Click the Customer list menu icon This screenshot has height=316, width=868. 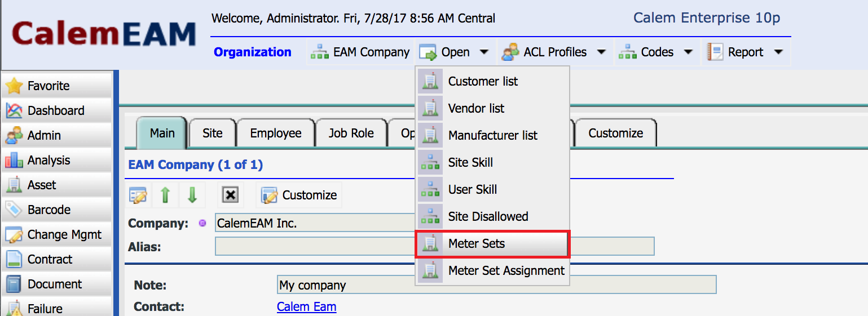pos(430,82)
